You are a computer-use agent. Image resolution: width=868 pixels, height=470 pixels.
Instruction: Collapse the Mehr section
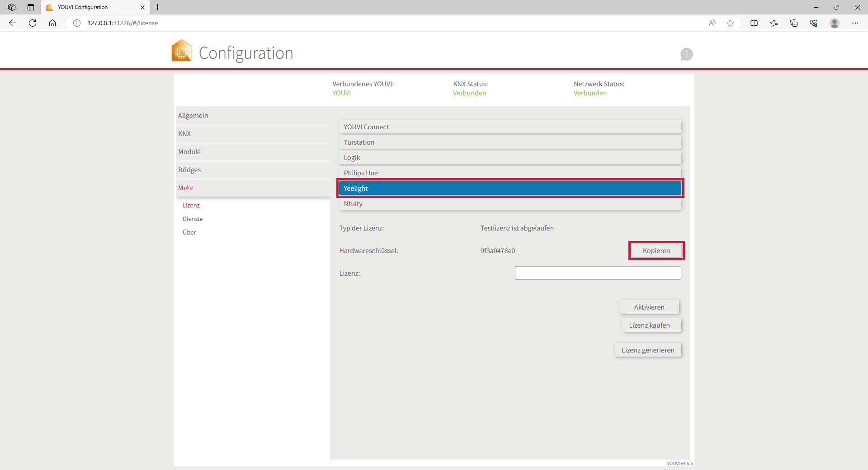pyautogui.click(x=253, y=188)
